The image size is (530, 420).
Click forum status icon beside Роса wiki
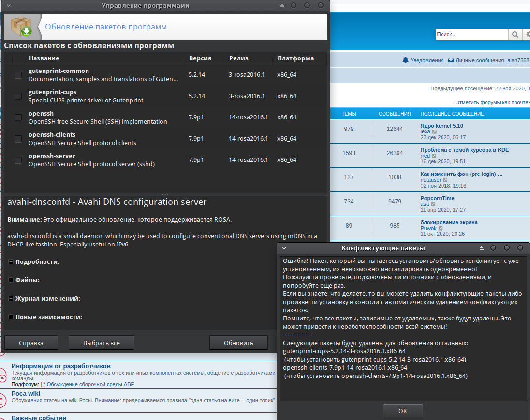point(2,401)
